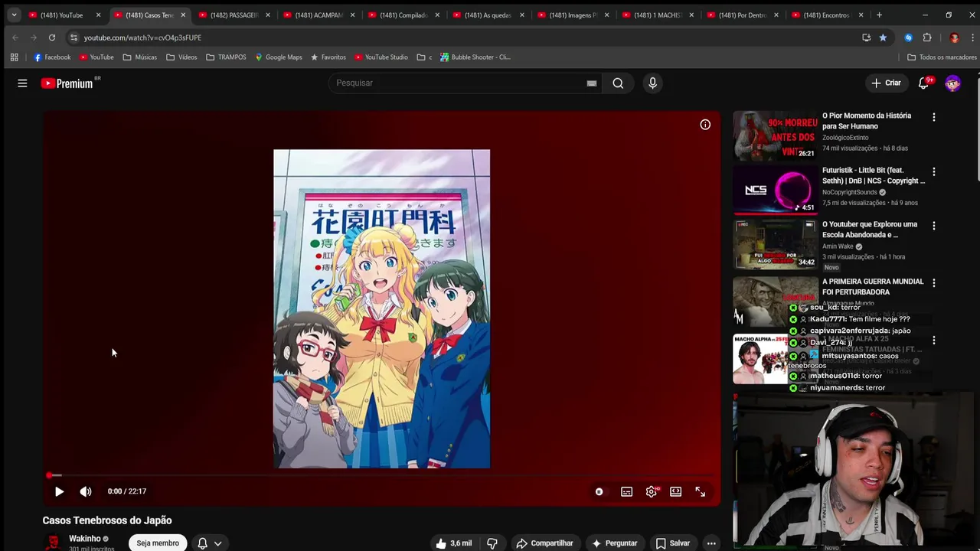Viewport: 980px width, 551px height.
Task: Toggle the bookmark star for this page
Action: [x=883, y=37]
